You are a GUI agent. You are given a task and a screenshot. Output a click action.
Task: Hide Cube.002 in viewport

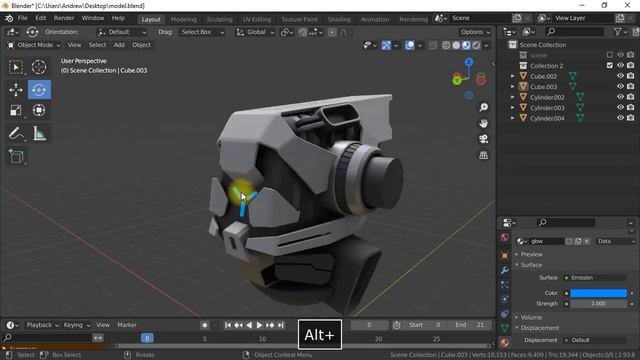pyautogui.click(x=620, y=76)
